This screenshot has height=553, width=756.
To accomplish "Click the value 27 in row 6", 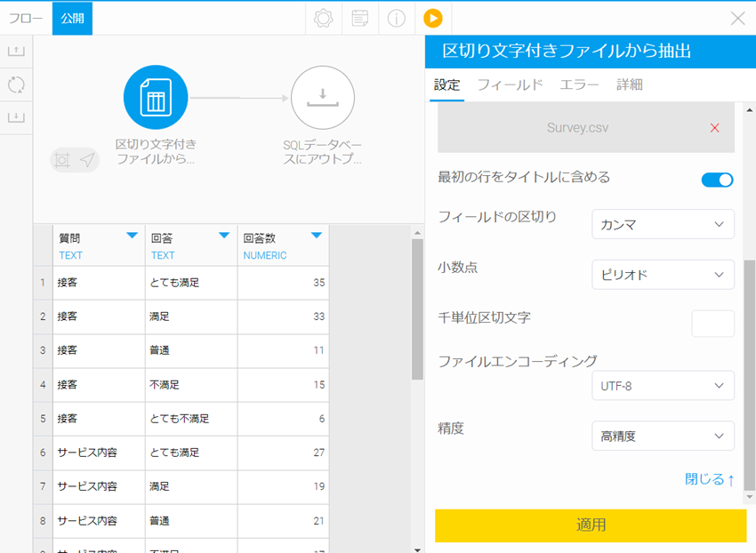I will (319, 453).
